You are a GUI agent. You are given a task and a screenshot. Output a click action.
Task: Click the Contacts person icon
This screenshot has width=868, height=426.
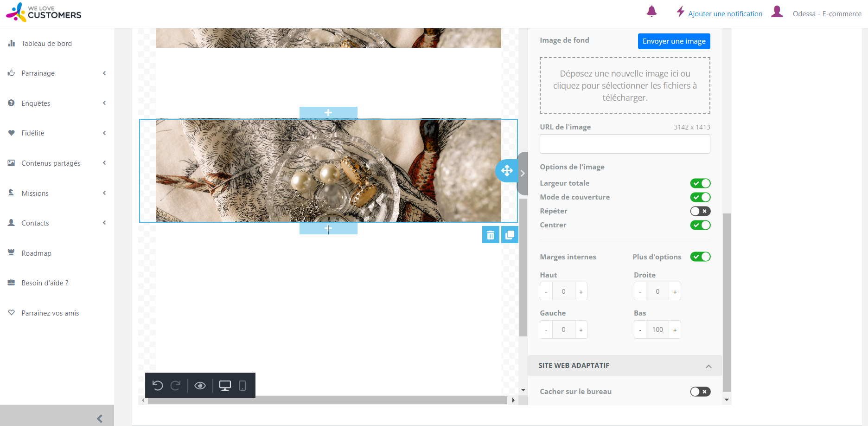(12, 223)
